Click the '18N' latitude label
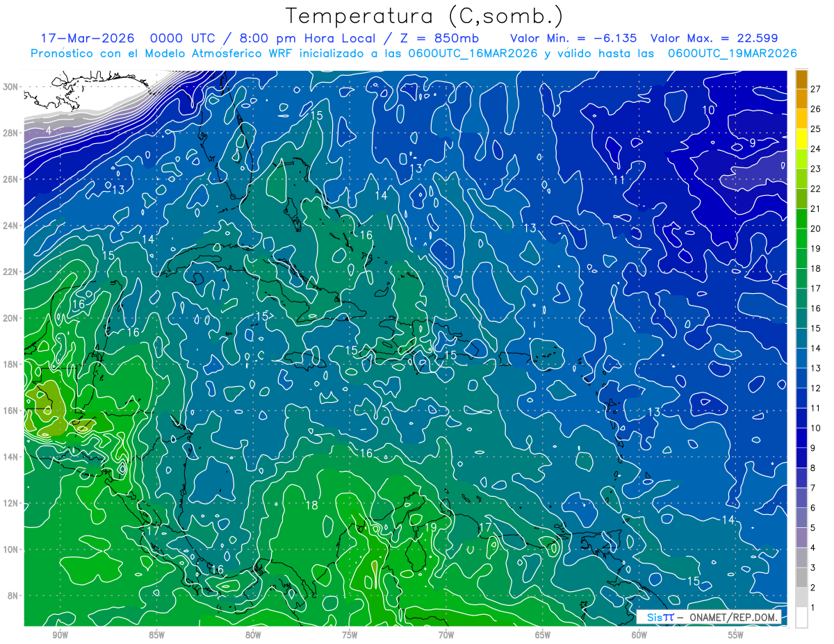This screenshot has width=834, height=644. [10, 364]
